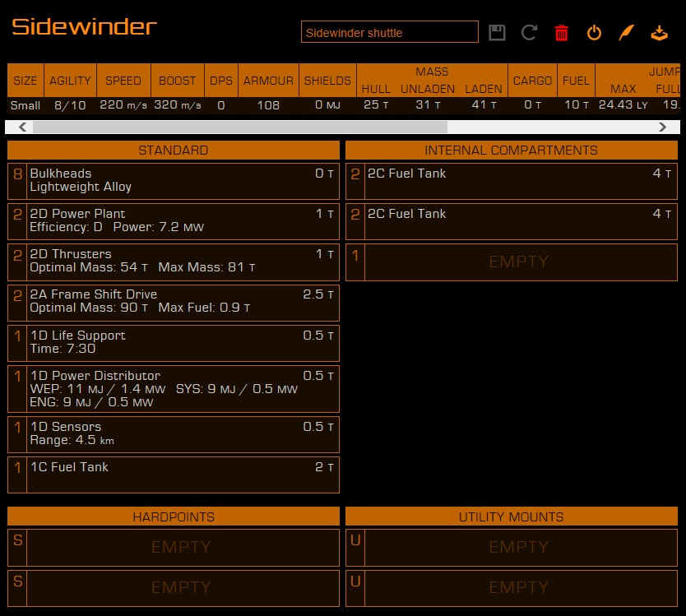Click the horizontal scrollbar thumb
The width and height of the screenshot is (686, 616).
239,127
